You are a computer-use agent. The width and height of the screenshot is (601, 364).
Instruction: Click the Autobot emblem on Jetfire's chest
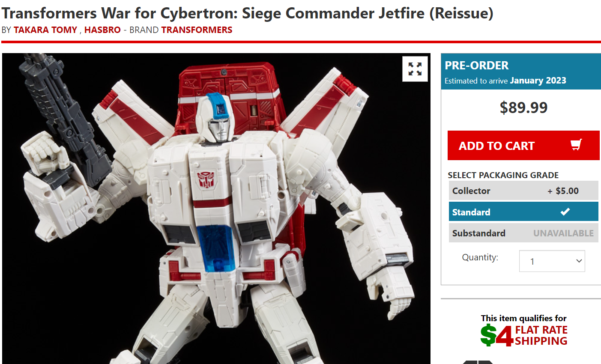tap(206, 180)
